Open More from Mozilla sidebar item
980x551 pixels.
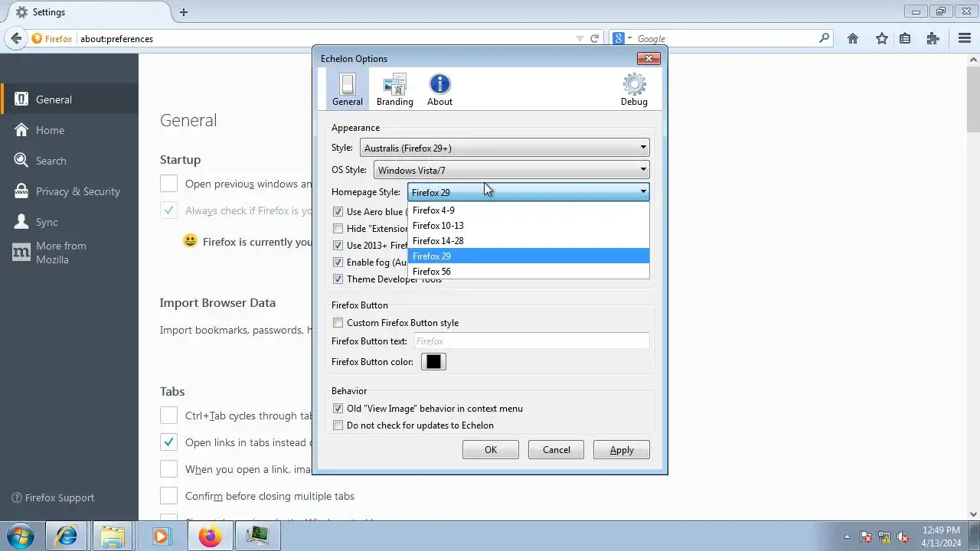tap(69, 253)
